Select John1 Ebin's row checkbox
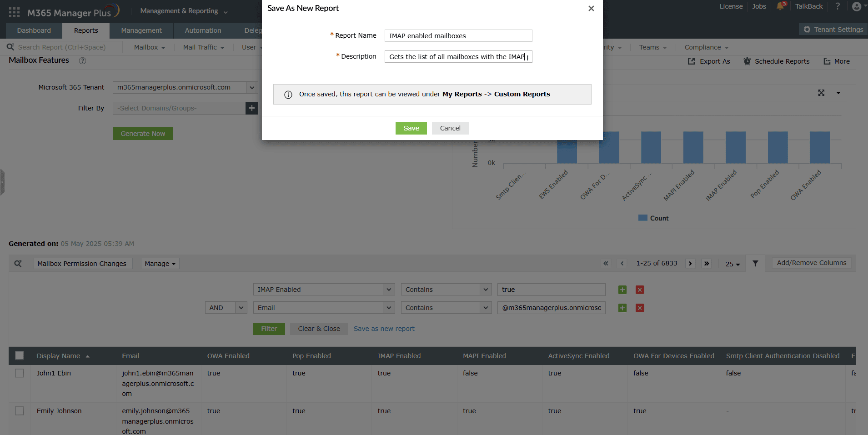 pyautogui.click(x=20, y=373)
